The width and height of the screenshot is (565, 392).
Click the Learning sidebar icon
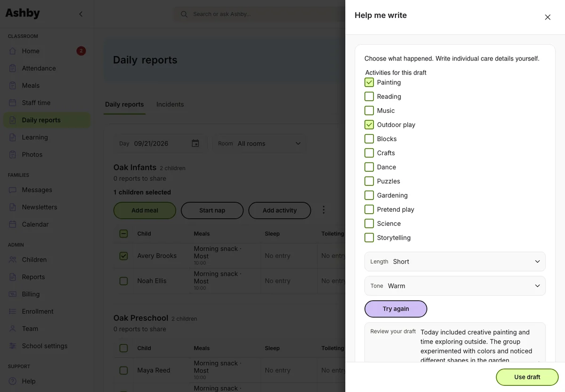click(13, 137)
